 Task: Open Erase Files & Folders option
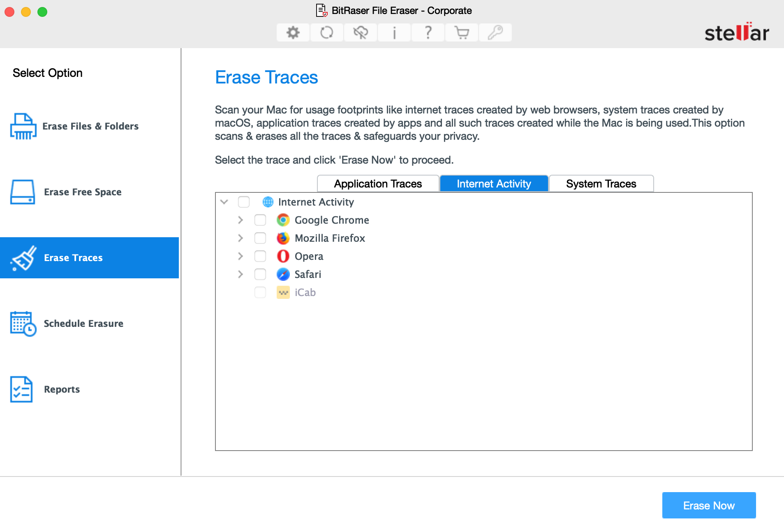tap(90, 126)
